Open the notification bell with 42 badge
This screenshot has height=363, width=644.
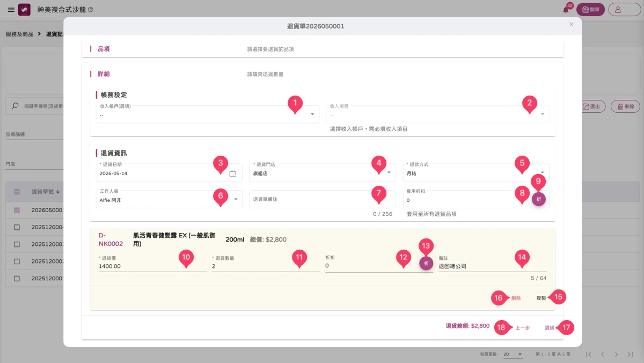pos(566,10)
